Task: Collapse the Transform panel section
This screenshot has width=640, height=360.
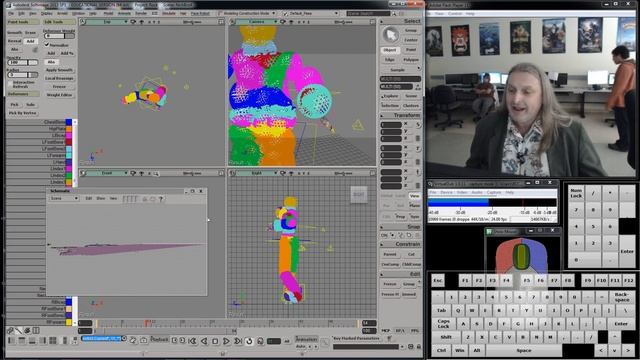Action: (x=382, y=116)
